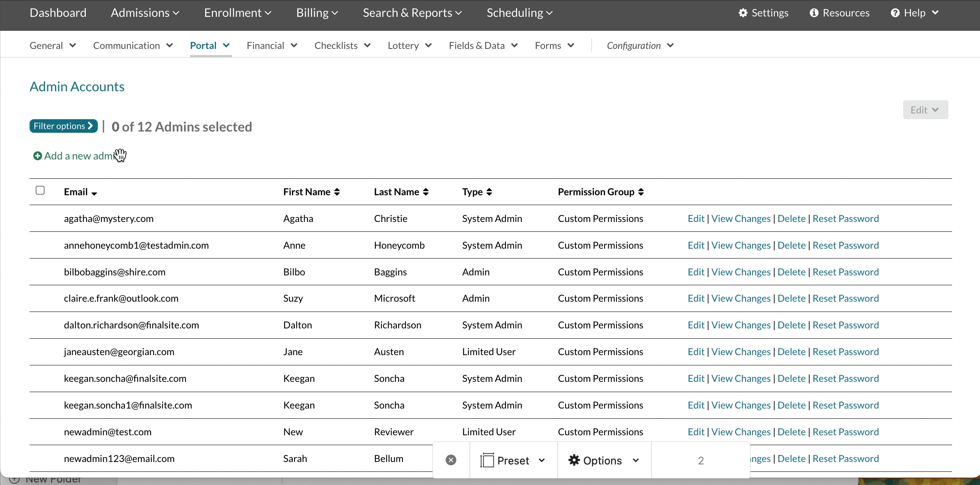980x485 pixels.
Task: Click the green plus icon for new admin
Action: (37, 156)
